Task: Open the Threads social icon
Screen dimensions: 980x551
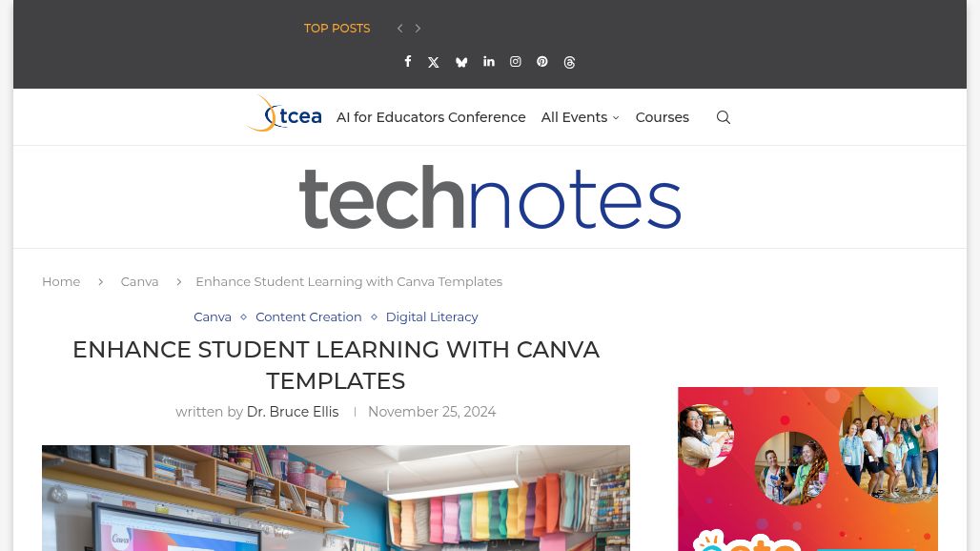Action: (570, 63)
